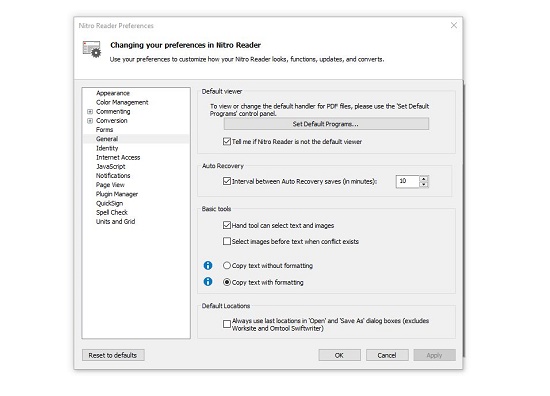
Task: Open the Forms preferences category
Action: click(105, 130)
